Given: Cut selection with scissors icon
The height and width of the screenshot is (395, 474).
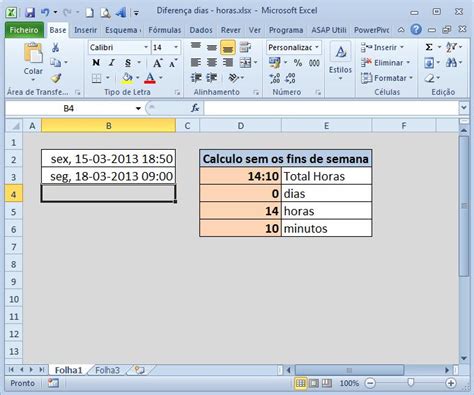Looking at the screenshot, I should tap(55, 47).
